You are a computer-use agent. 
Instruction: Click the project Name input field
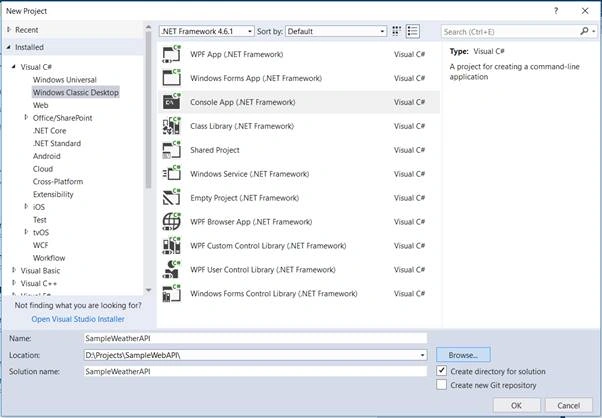(x=255, y=338)
